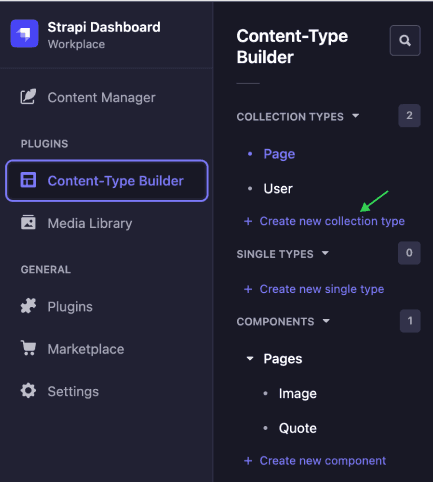Screen dimensions: 433x482
Task: Collapse the Collection Types section arrow
Action: tap(356, 116)
